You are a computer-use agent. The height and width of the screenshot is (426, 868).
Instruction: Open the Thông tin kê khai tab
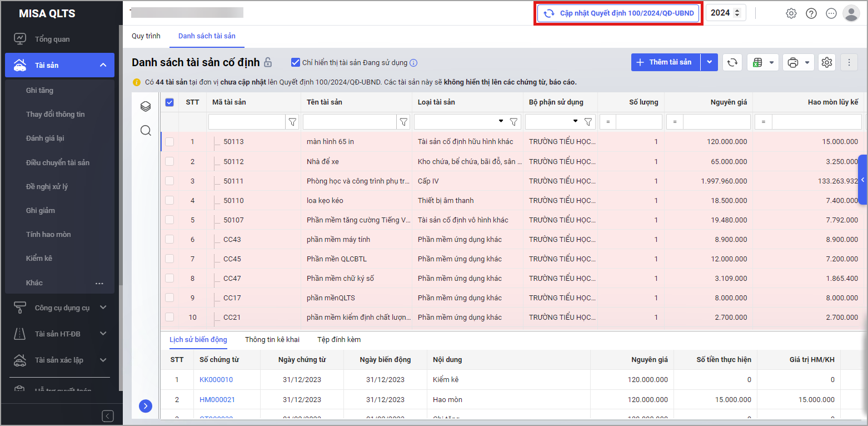click(272, 339)
